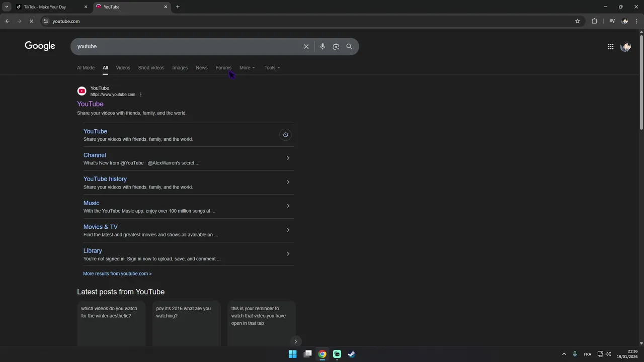
Task: Expand chevron on YouTube history row
Action: (x=288, y=182)
